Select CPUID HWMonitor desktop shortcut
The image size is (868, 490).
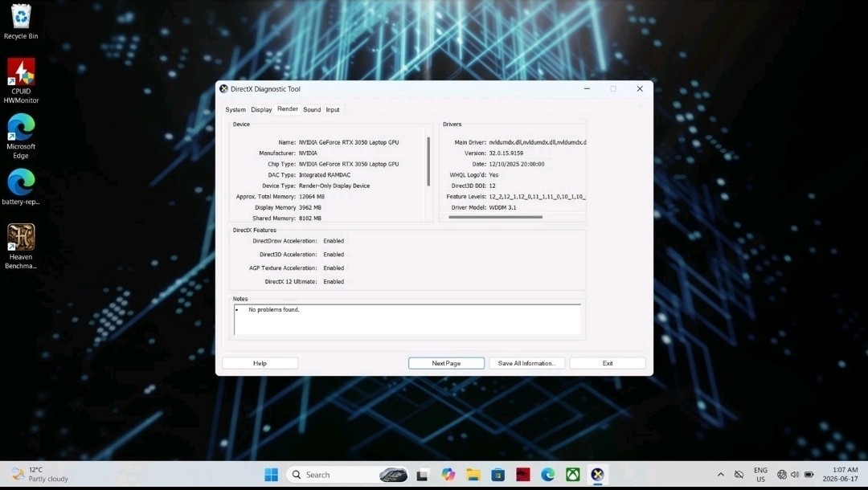[21, 81]
